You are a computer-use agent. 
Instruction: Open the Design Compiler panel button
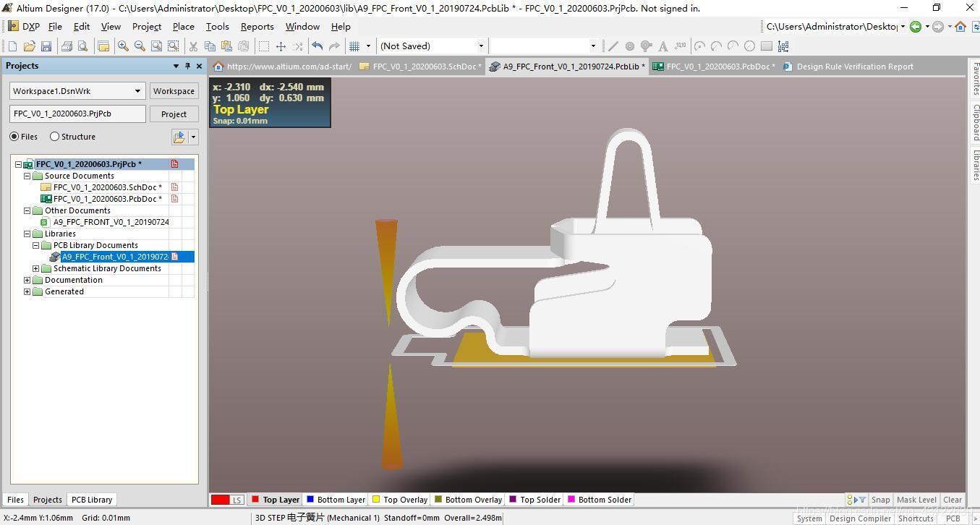point(860,518)
